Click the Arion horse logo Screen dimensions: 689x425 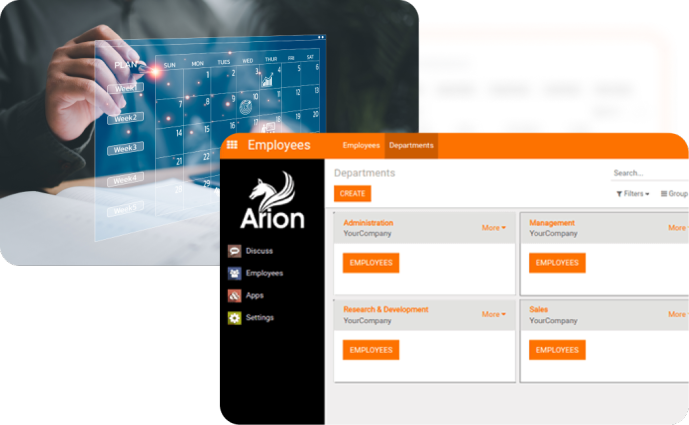[272, 200]
